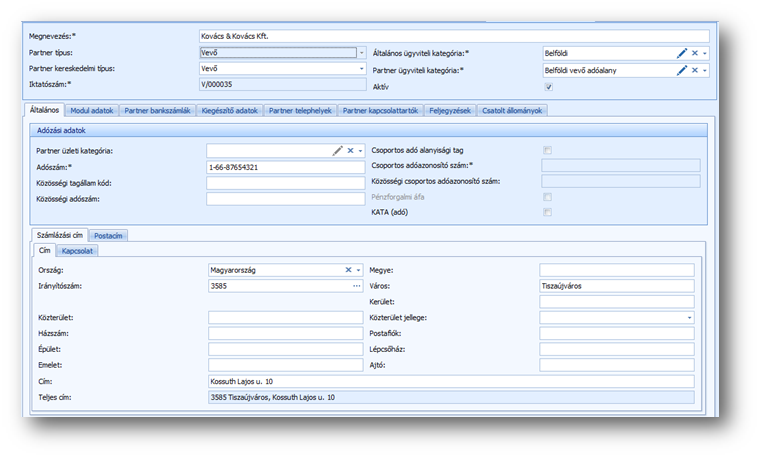Switch to Postacím tab
This screenshot has width=761, height=459.
(x=109, y=236)
